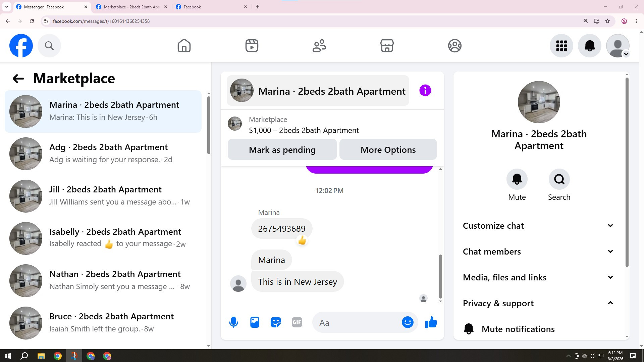Bookmark this page with star icon

[x=607, y=21]
